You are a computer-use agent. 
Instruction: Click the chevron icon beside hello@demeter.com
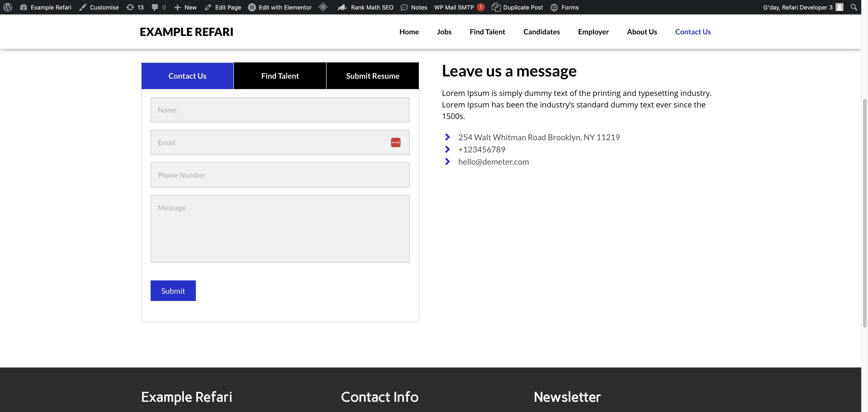pyautogui.click(x=448, y=162)
